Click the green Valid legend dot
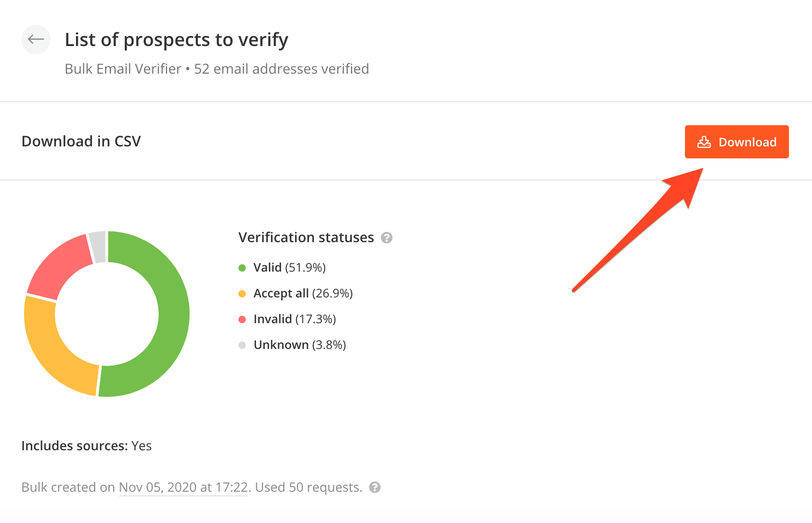 click(x=242, y=268)
